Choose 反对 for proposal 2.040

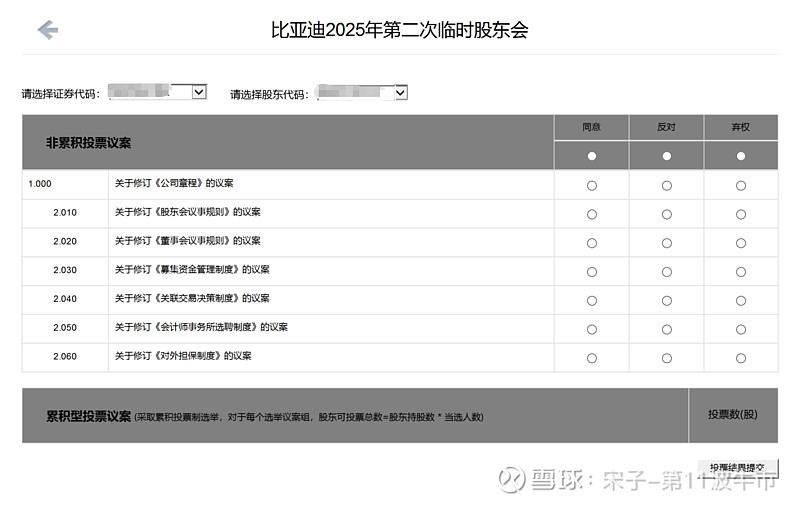(x=667, y=301)
